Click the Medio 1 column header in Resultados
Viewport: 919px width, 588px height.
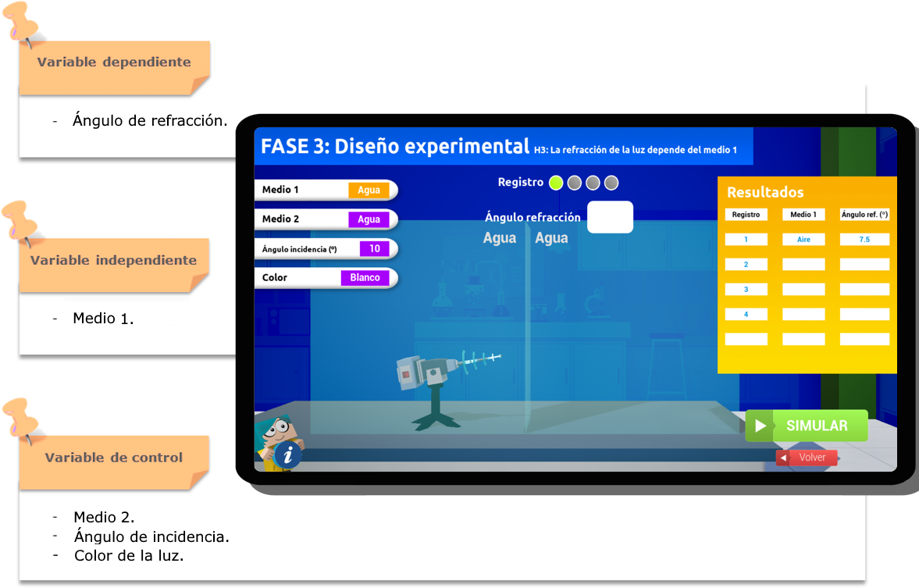coord(803,215)
